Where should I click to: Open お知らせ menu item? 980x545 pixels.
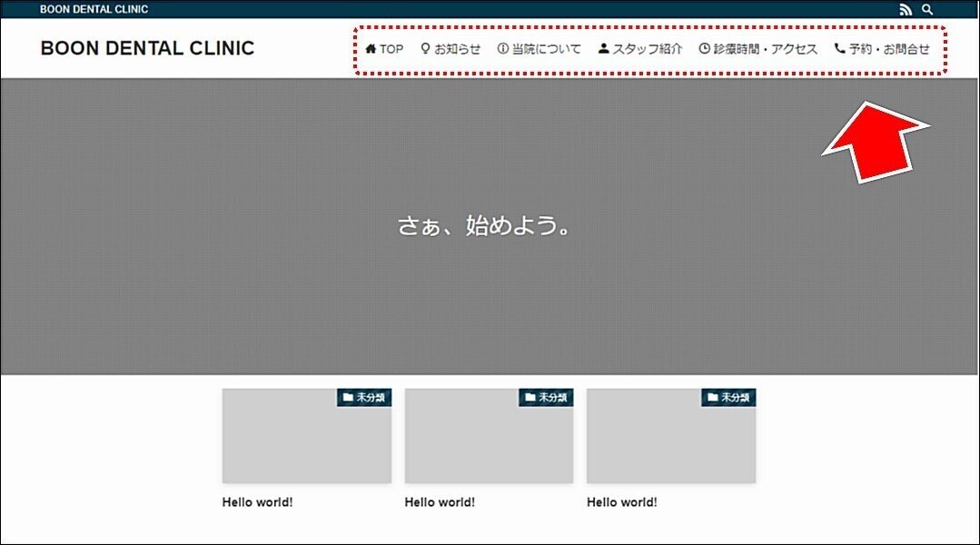[450, 49]
